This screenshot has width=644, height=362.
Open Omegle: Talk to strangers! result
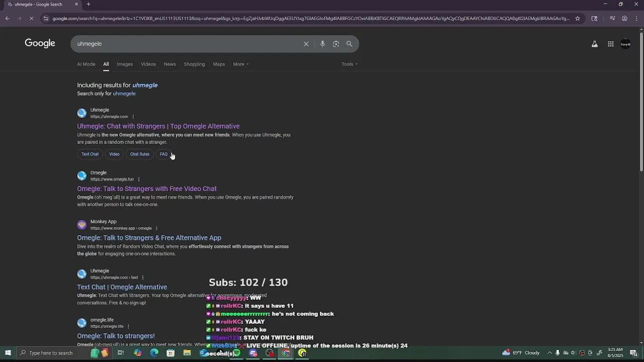[116, 336]
